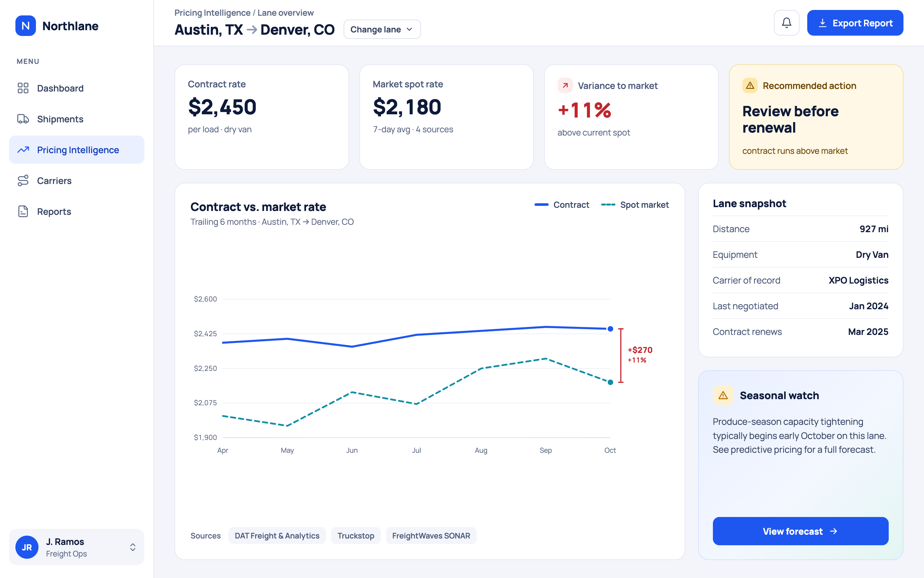The image size is (924, 578).
Task: Click the Recommended action warning icon
Action: point(750,85)
